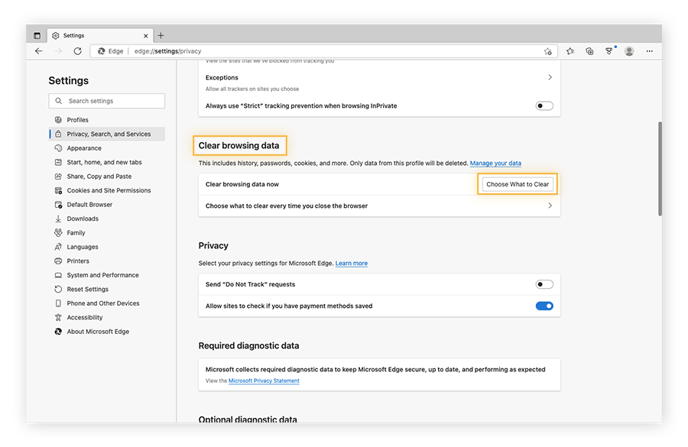Click the Printers icon in the sidebar

click(x=58, y=261)
